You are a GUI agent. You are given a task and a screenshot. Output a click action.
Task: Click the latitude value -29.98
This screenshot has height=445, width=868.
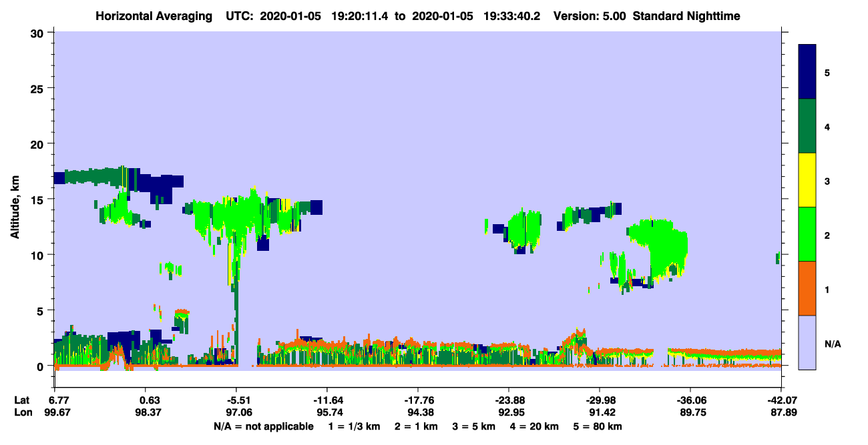[x=600, y=400]
